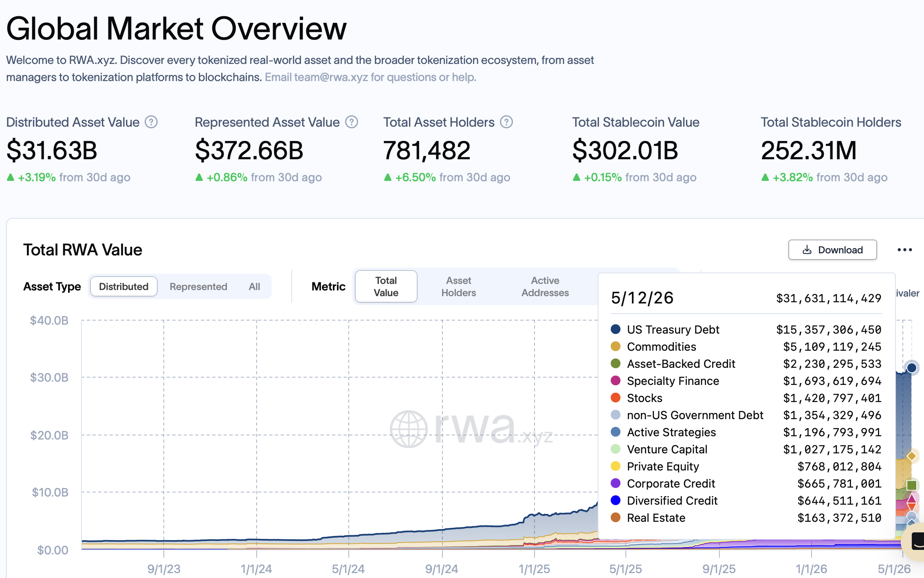924x578 pixels.
Task: Open Represented Asset Value help icon
Action: click(x=352, y=122)
